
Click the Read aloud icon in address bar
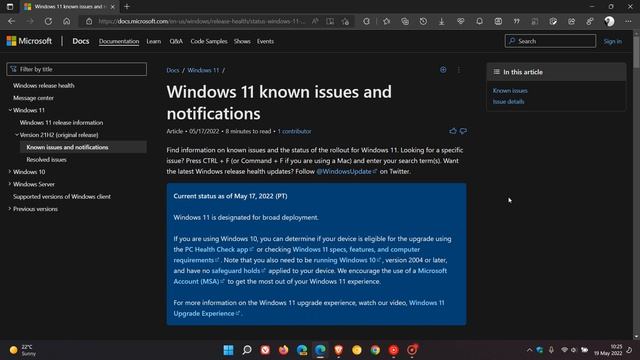click(315, 21)
